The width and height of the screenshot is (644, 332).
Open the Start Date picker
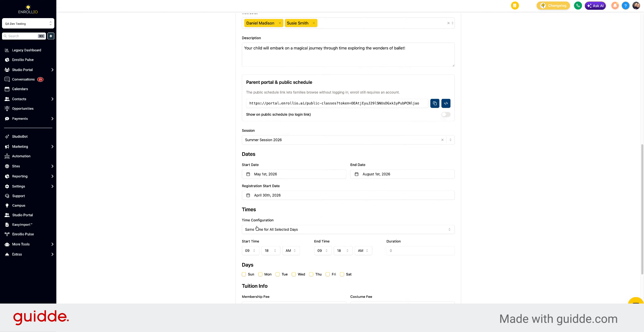294,174
